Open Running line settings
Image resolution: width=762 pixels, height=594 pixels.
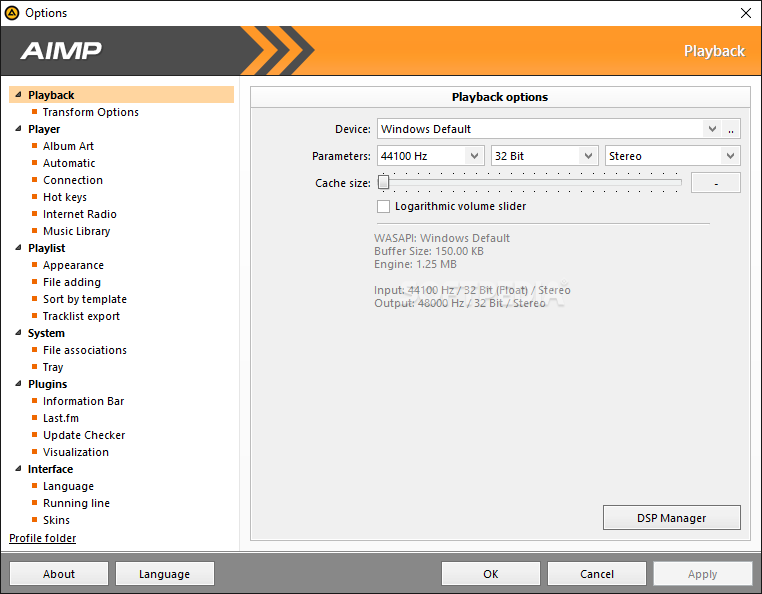click(x=76, y=503)
